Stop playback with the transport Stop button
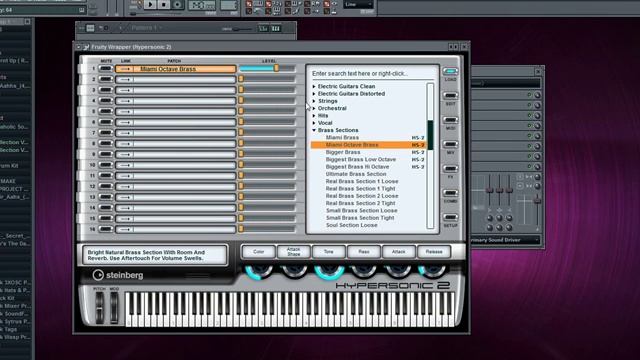This screenshot has width=640, height=360. pos(164,4)
